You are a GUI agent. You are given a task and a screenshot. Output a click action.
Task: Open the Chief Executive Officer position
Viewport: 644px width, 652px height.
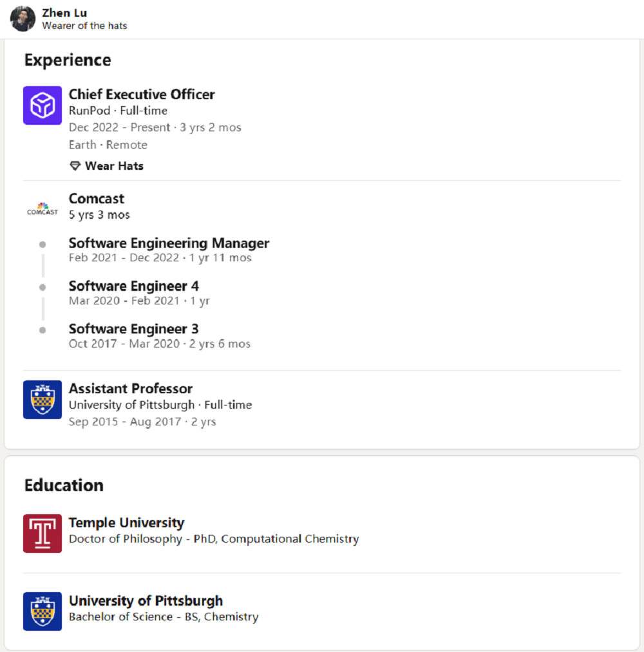pos(142,95)
